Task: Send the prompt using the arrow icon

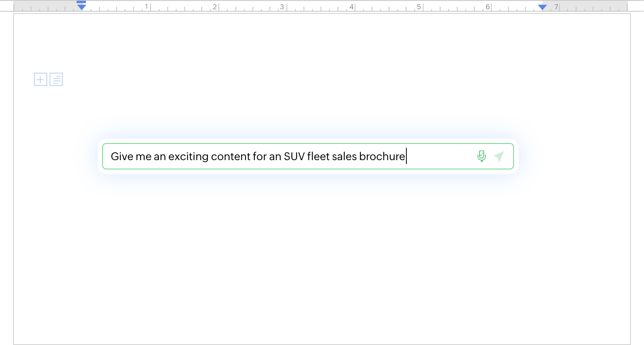Action: click(x=499, y=156)
